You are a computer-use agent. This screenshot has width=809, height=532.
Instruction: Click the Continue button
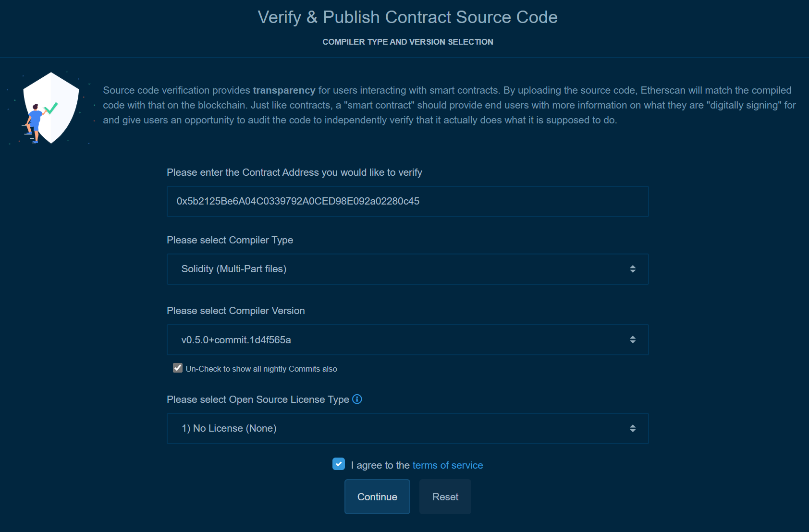377,496
